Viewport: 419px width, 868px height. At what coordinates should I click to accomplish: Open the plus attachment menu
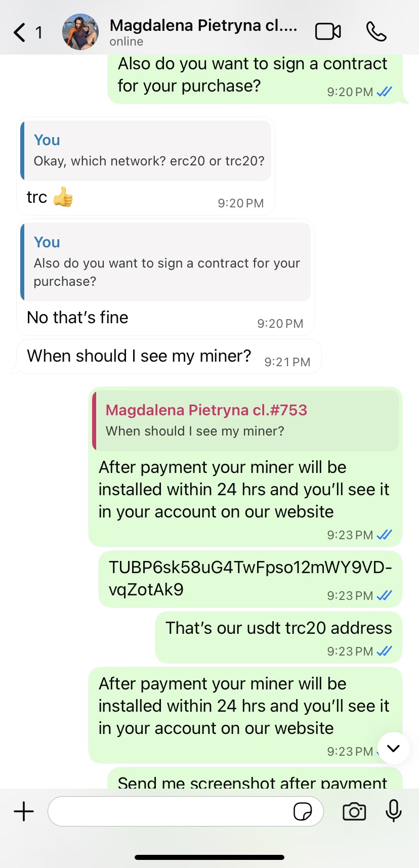(24, 811)
